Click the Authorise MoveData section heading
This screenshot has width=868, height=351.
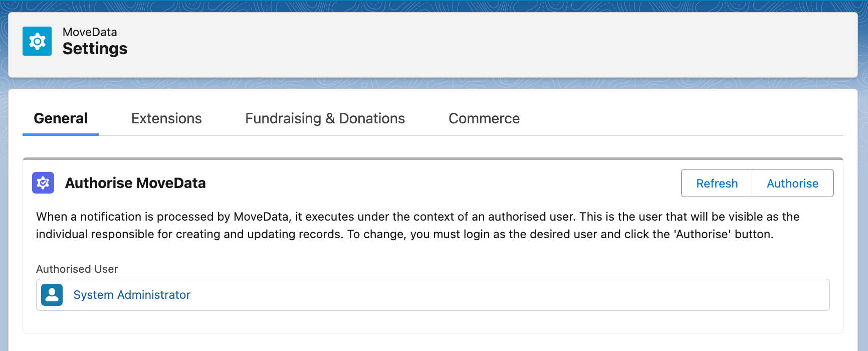pos(135,184)
